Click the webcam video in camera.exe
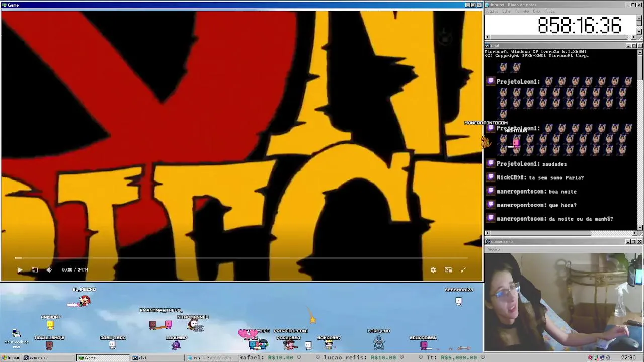 click(563, 302)
